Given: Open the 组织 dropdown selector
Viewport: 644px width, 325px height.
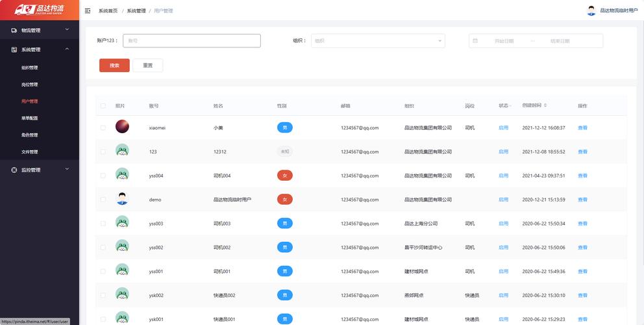Looking at the screenshot, I should [x=378, y=41].
